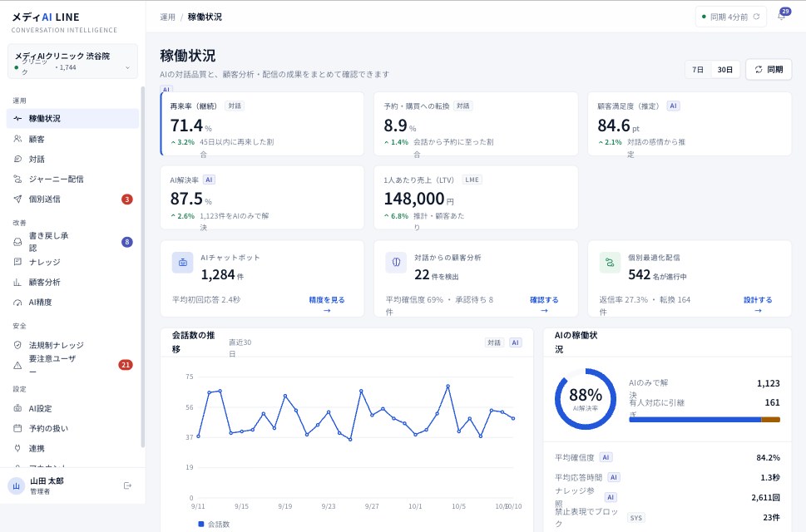The image size is (806, 532).
Task: Select the 再来率（継続） 71.4% card
Action: pyautogui.click(x=262, y=124)
